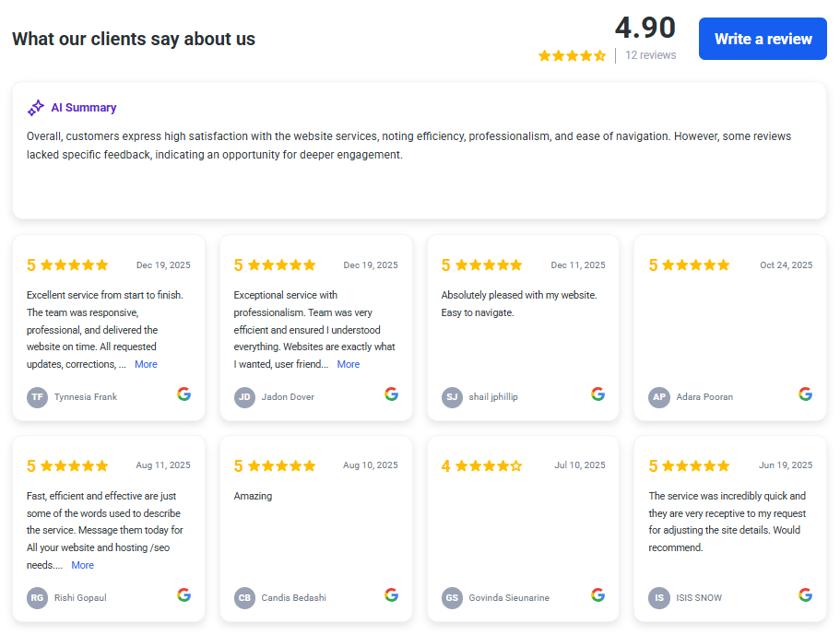Expand Jadon Dover's review with More
Viewport: 840px width, 635px height.
point(348,364)
